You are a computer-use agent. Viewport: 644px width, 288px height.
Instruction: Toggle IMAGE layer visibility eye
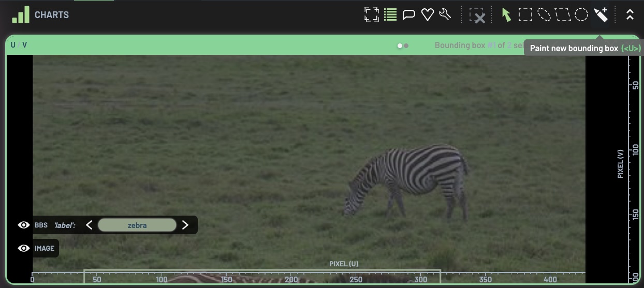tap(23, 248)
